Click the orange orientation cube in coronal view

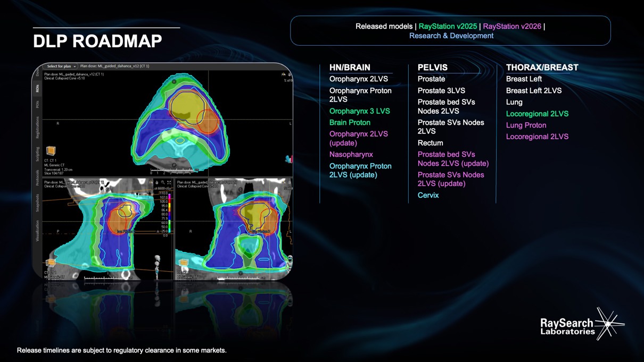184,263
